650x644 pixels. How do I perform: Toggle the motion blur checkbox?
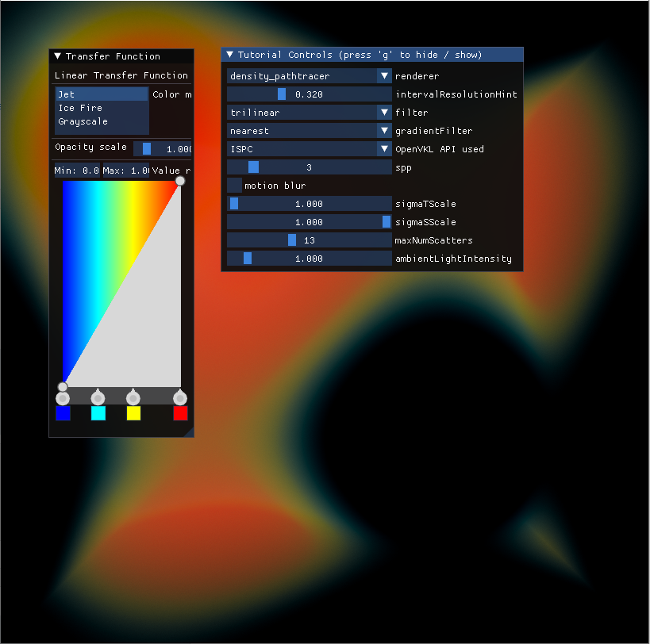point(235,185)
